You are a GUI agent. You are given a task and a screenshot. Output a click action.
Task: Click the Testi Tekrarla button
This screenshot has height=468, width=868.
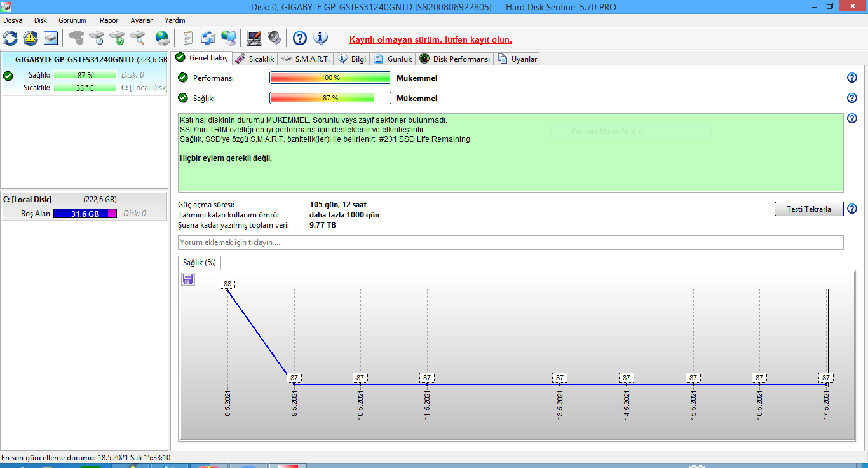(809, 209)
